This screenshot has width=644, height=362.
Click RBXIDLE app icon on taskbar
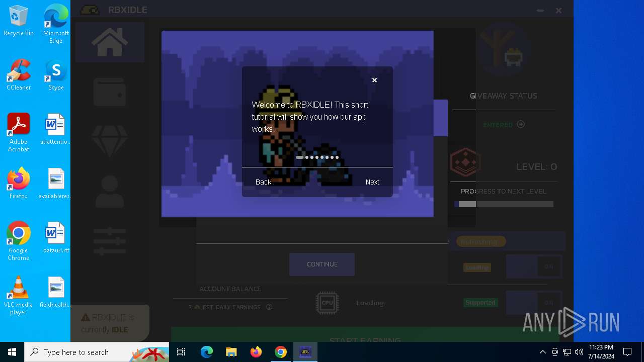coord(305,352)
